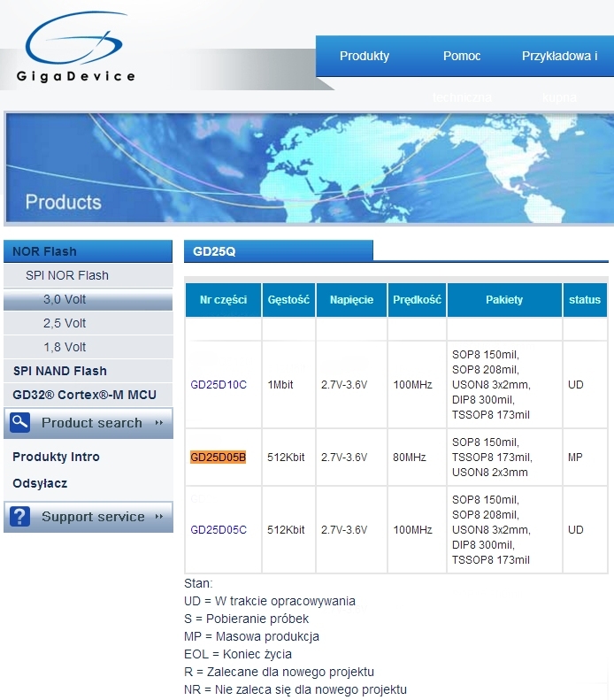Screen dimensions: 614x700
Task: Open the Produkty Intro link
Action: coord(56,457)
